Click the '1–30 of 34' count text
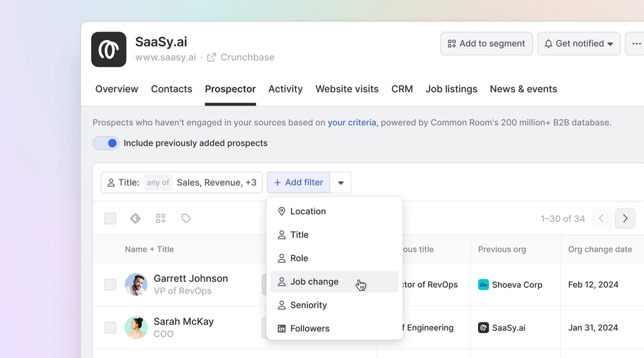 click(x=563, y=219)
